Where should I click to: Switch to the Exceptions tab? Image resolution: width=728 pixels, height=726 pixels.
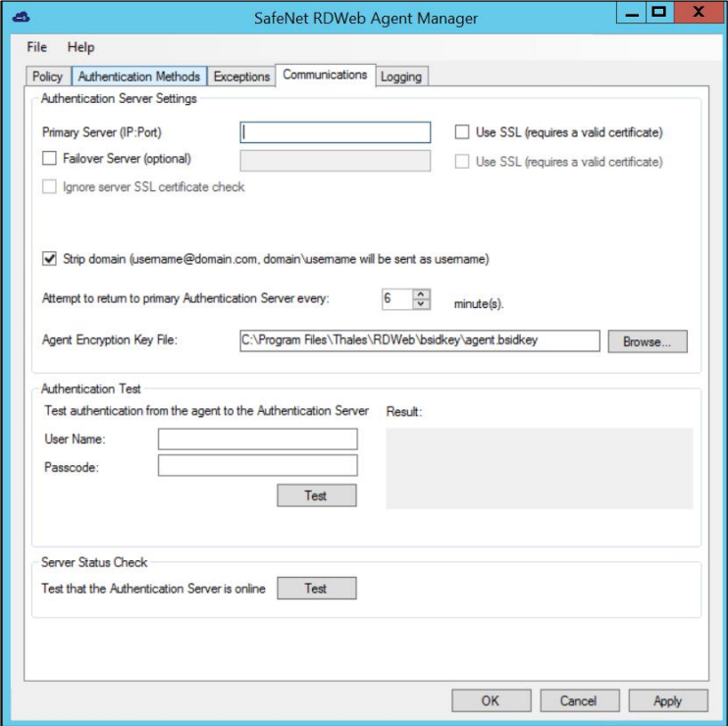(241, 77)
